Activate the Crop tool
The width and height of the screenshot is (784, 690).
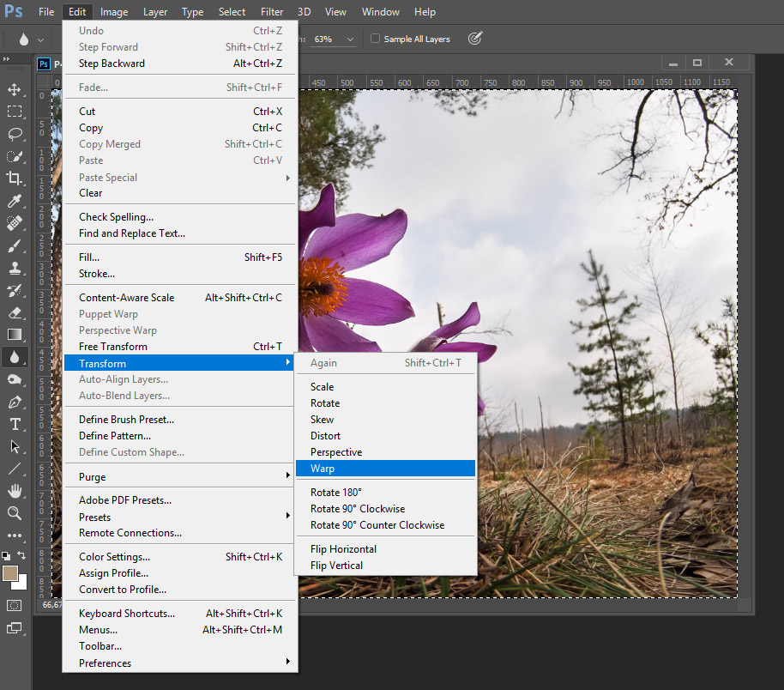(15, 179)
